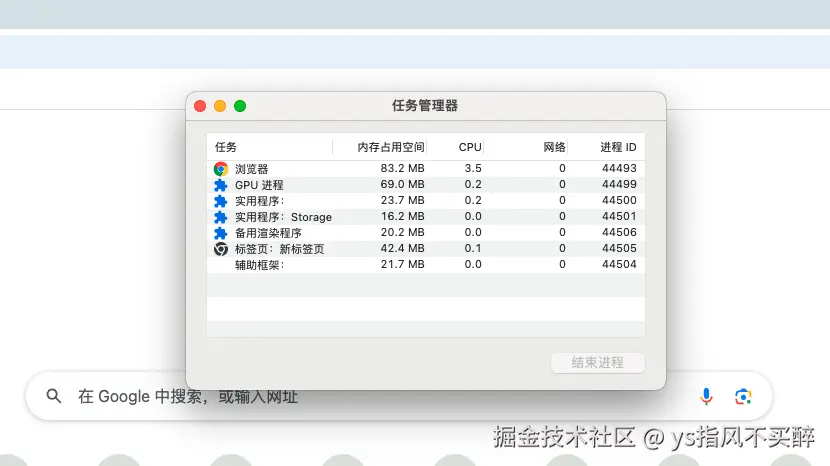Click process ID 44499

coord(619,184)
